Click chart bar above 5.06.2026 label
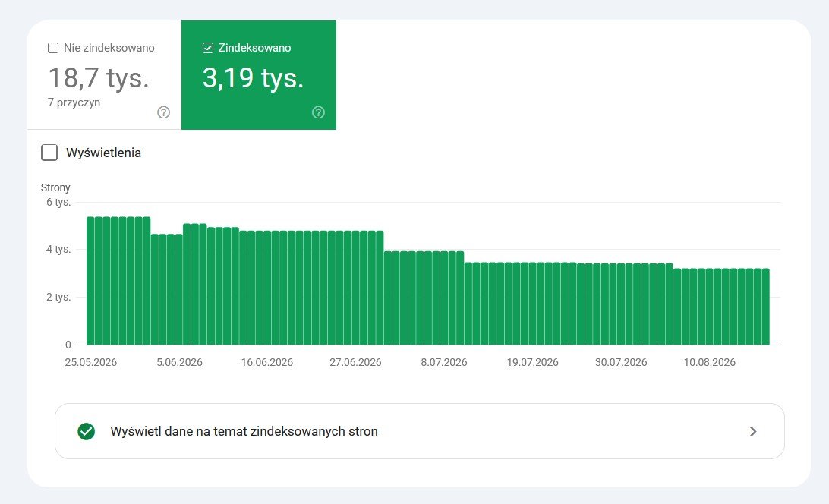This screenshot has width=829, height=504. 178,289
